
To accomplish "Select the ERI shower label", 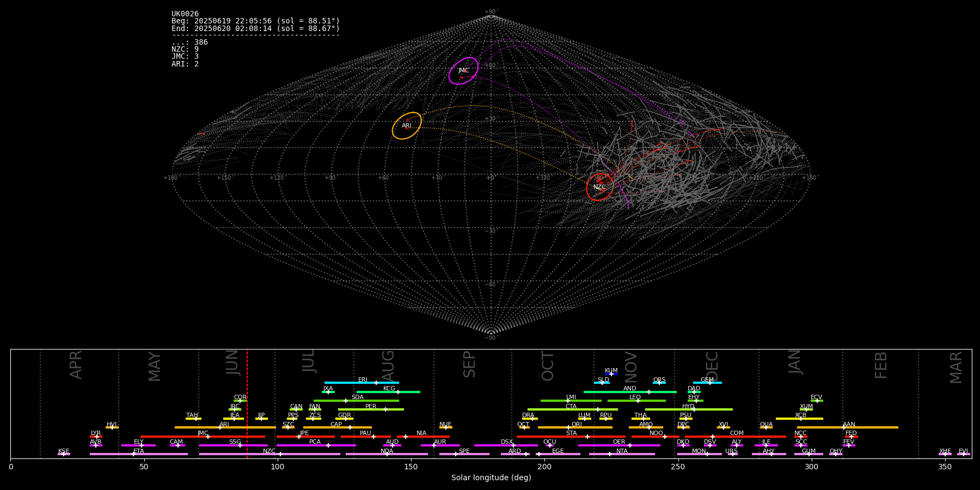I will pyautogui.click(x=363, y=380).
